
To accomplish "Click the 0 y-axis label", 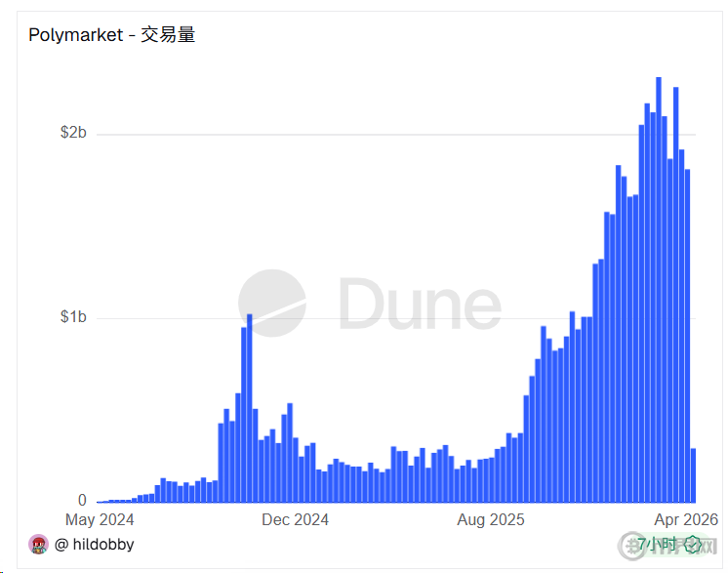I will [82, 500].
